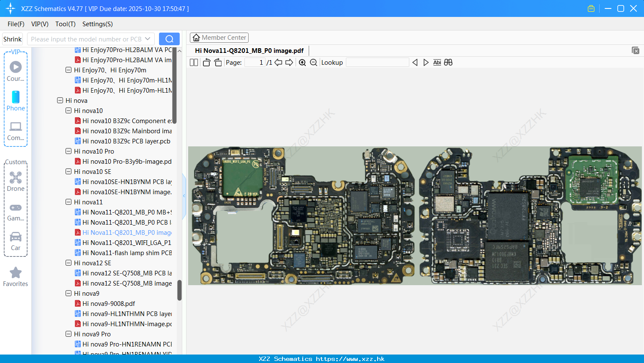Open the Drone category
Viewport: 644px width, 363px height.
click(x=16, y=177)
